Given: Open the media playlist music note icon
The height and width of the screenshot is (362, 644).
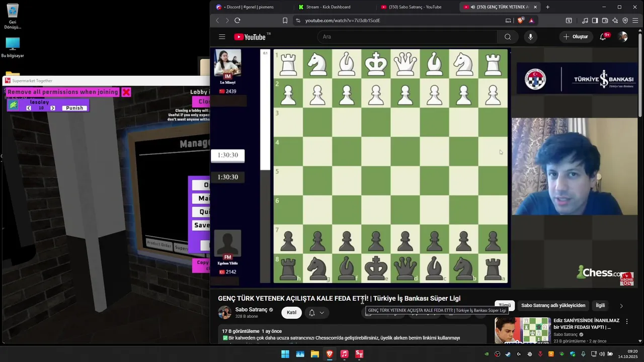Looking at the screenshot, I should (x=585, y=21).
